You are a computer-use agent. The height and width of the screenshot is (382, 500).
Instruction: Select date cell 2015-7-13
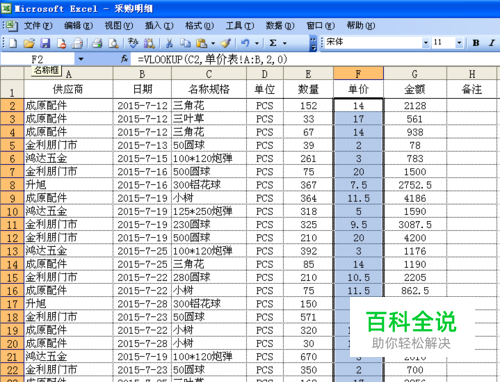tap(142, 145)
